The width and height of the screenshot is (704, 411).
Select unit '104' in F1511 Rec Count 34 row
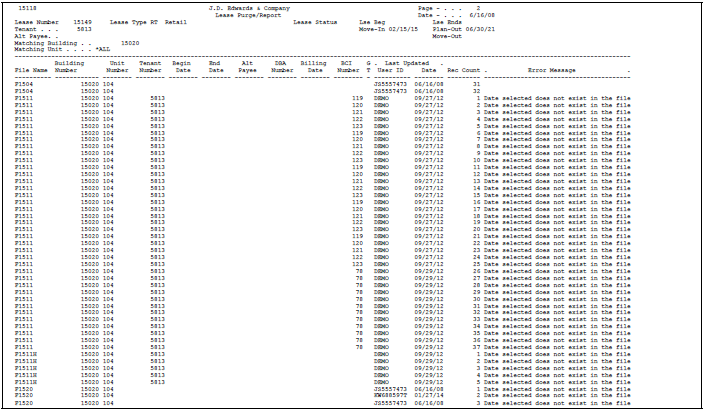click(108, 327)
